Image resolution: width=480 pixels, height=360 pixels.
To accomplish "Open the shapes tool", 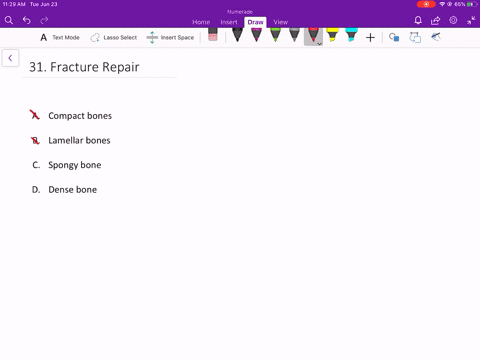I will pyautogui.click(x=394, y=37).
